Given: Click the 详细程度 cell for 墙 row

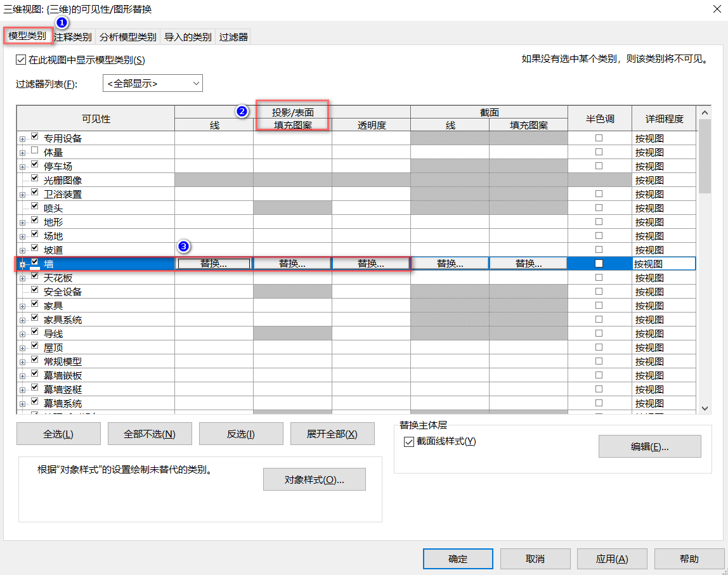Looking at the screenshot, I should click(664, 264).
